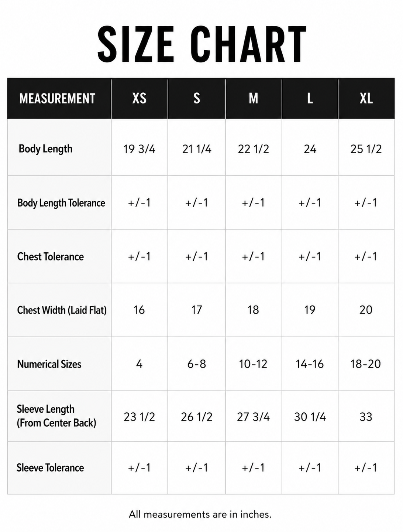Select the 18-20 numerical size cell

click(366, 364)
